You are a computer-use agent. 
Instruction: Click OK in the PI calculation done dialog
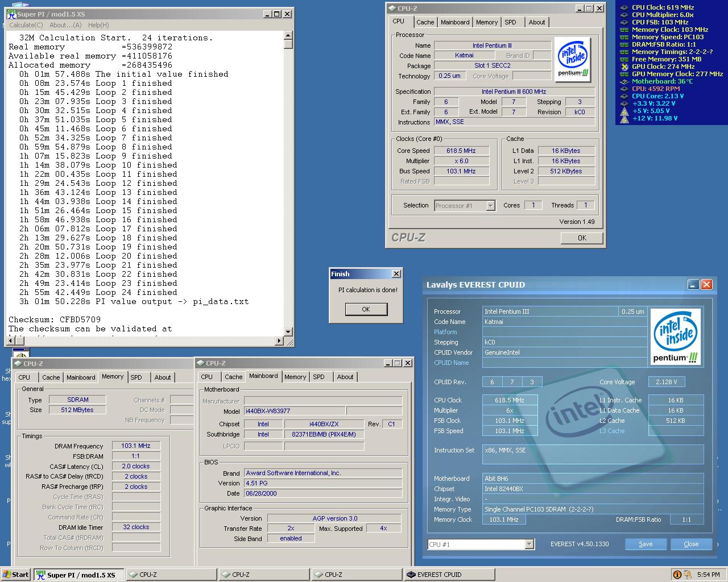366,309
